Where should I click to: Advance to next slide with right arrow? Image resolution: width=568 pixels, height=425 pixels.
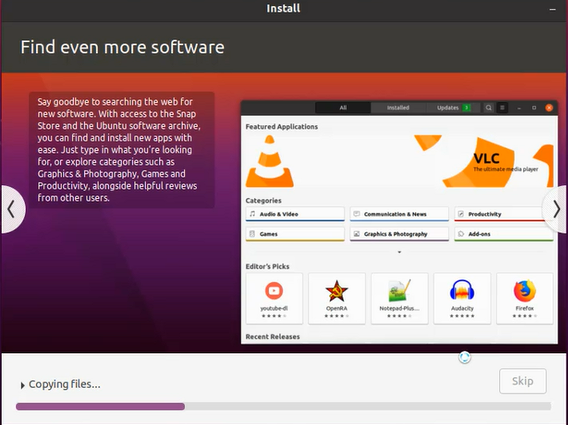click(x=556, y=209)
